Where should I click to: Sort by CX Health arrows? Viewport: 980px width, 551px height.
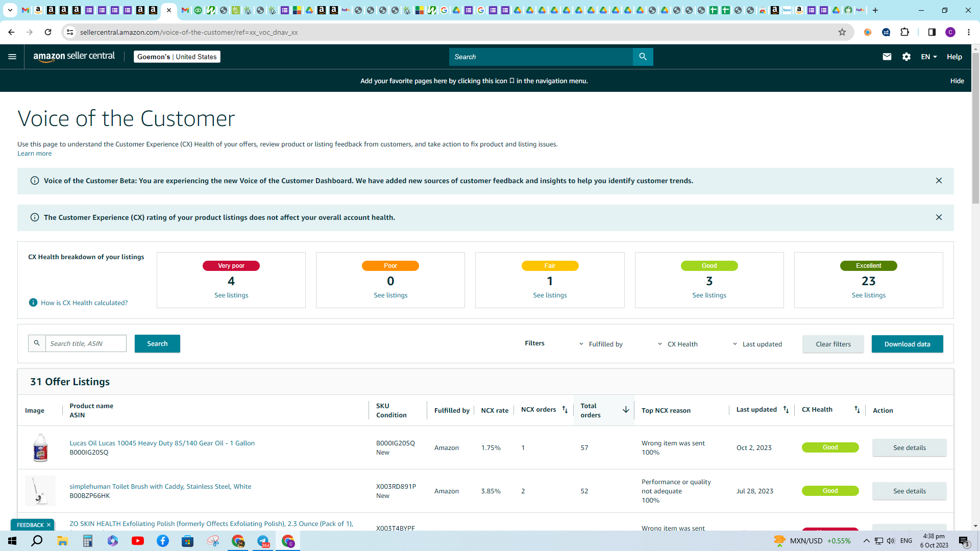pyautogui.click(x=857, y=410)
